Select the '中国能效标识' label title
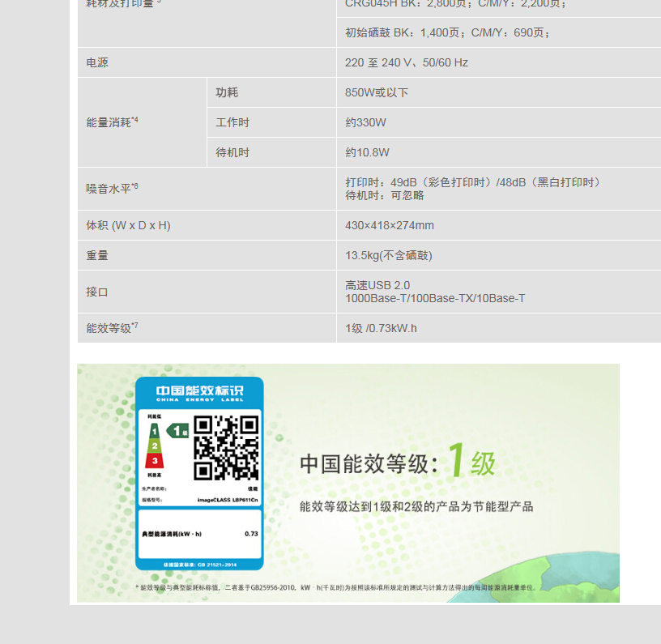 199,390
